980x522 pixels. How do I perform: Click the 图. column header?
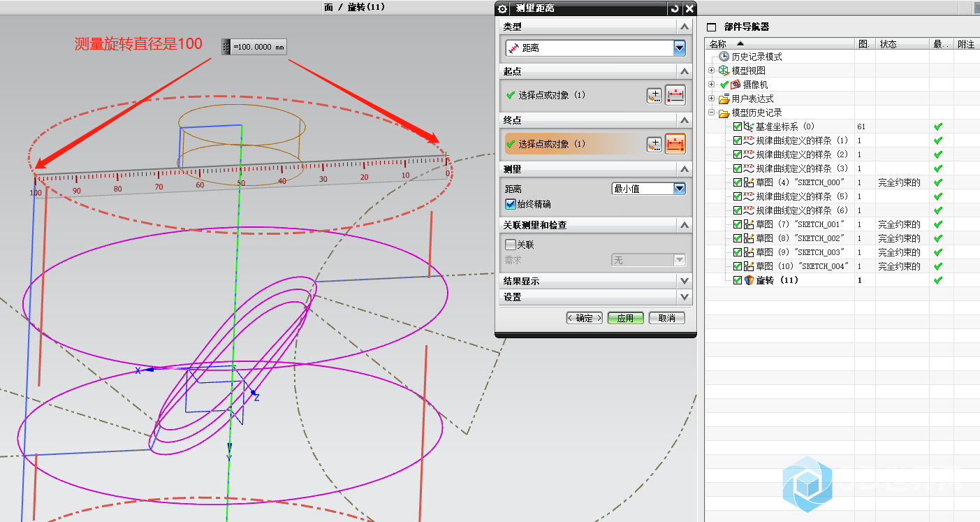coord(865,44)
